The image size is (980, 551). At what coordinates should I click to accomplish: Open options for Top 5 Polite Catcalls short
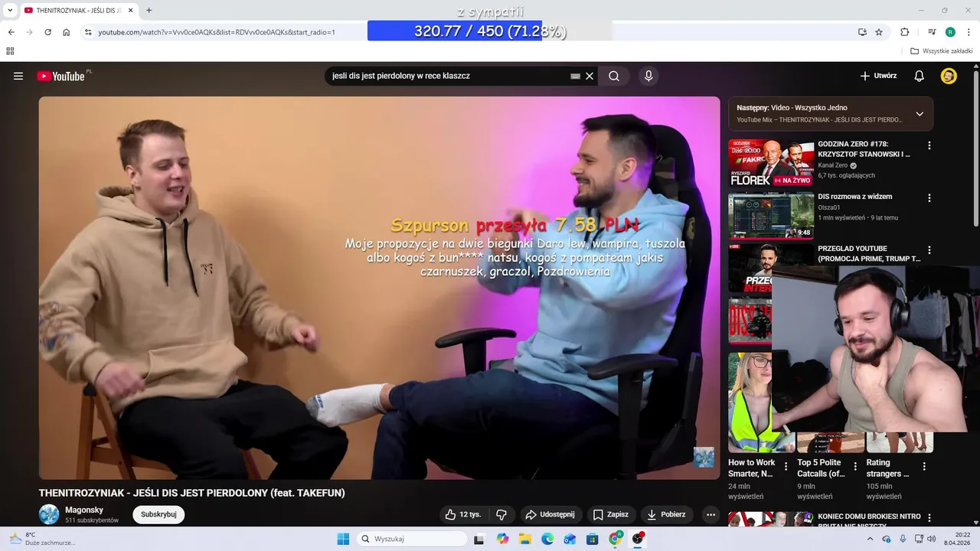tap(855, 466)
